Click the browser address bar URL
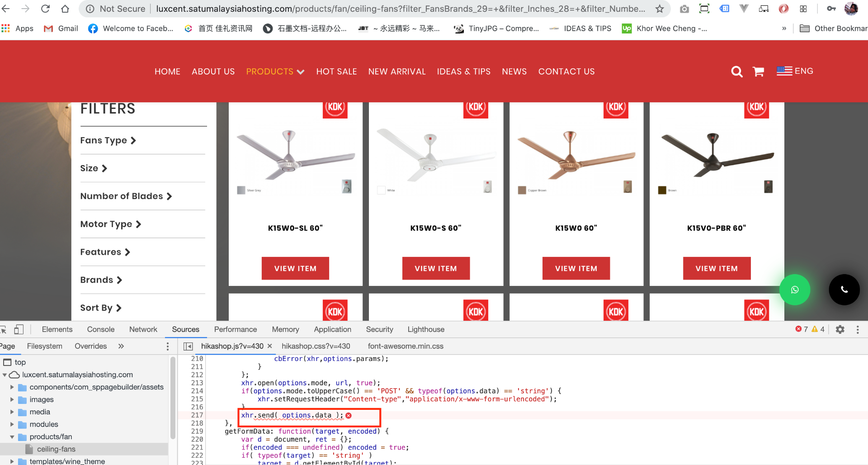This screenshot has width=868, height=465. point(401,9)
